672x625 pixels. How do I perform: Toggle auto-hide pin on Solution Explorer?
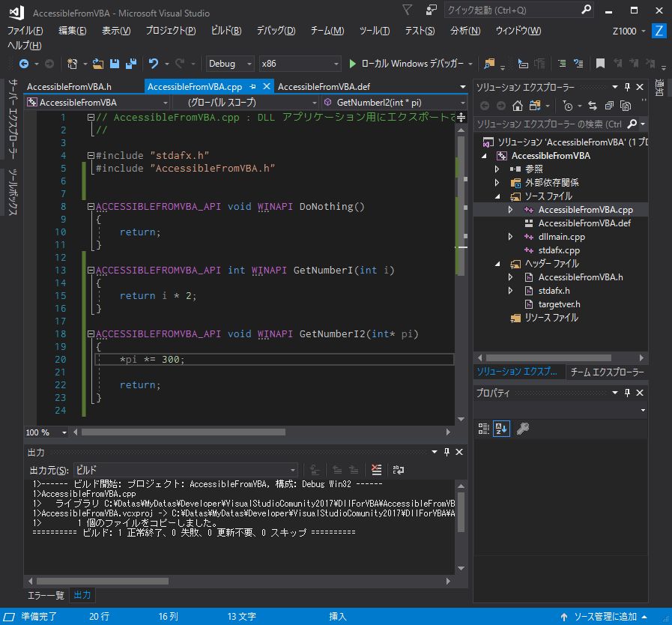pos(627,87)
